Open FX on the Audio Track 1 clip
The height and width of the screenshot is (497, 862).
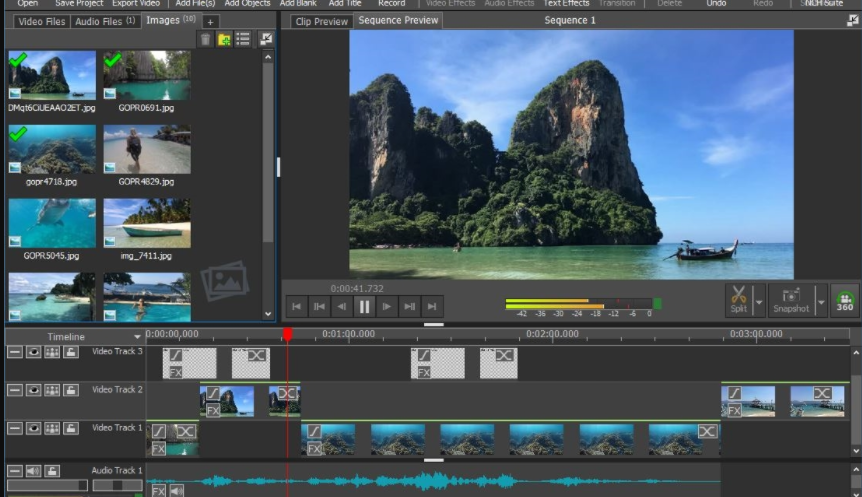tap(158, 491)
